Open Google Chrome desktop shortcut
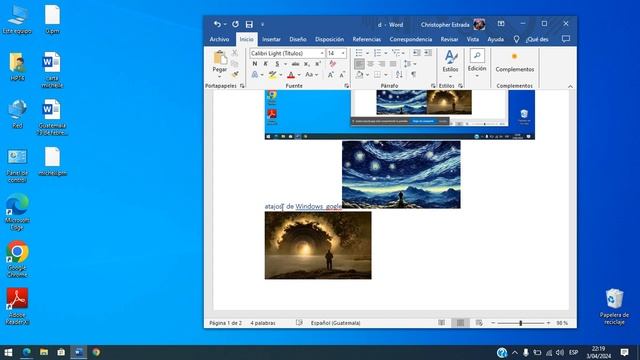The width and height of the screenshot is (640, 360). [x=17, y=259]
